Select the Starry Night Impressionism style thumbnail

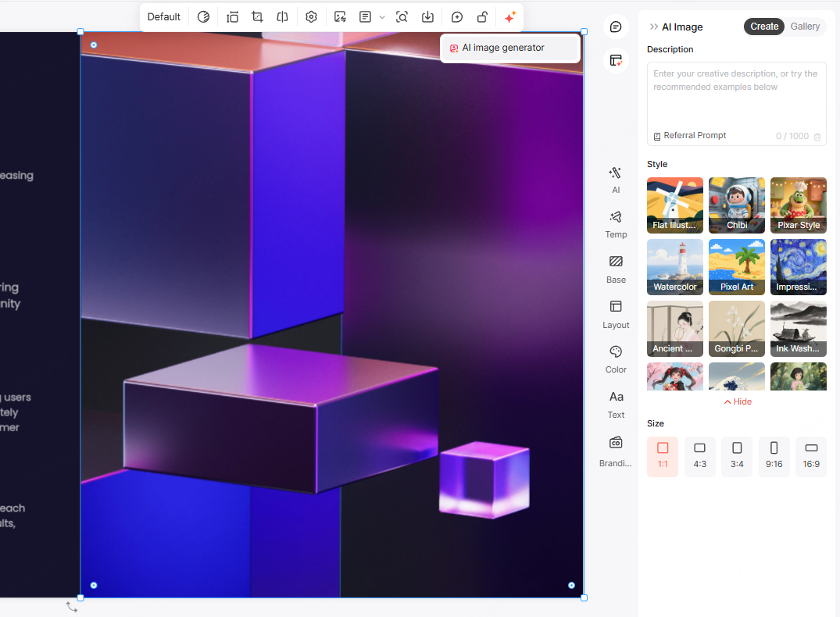798,266
